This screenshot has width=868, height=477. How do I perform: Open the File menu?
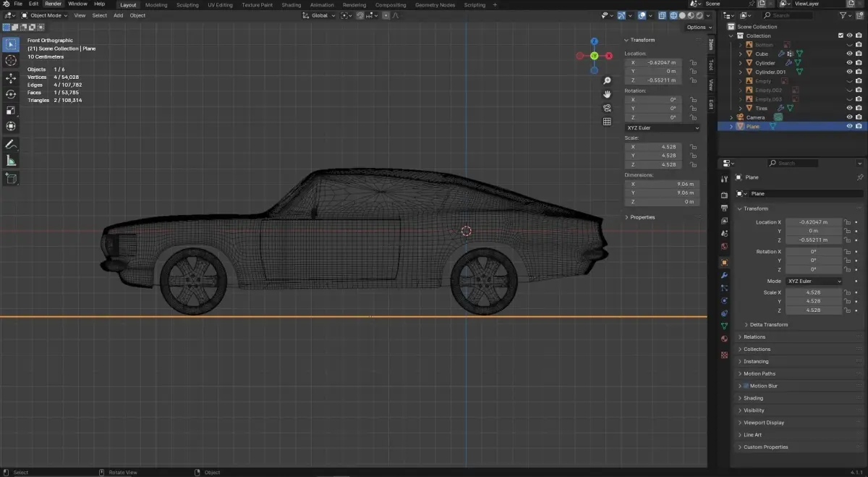pyautogui.click(x=18, y=4)
